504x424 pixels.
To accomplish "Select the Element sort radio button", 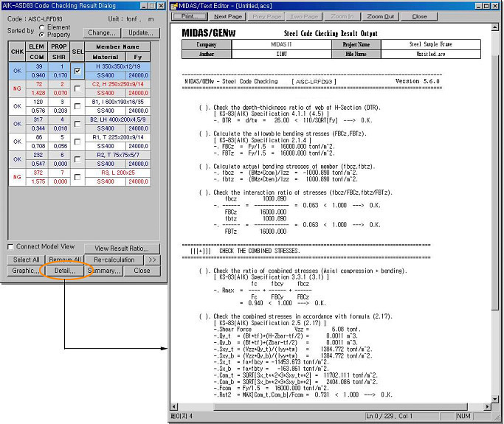I will (x=41, y=27).
